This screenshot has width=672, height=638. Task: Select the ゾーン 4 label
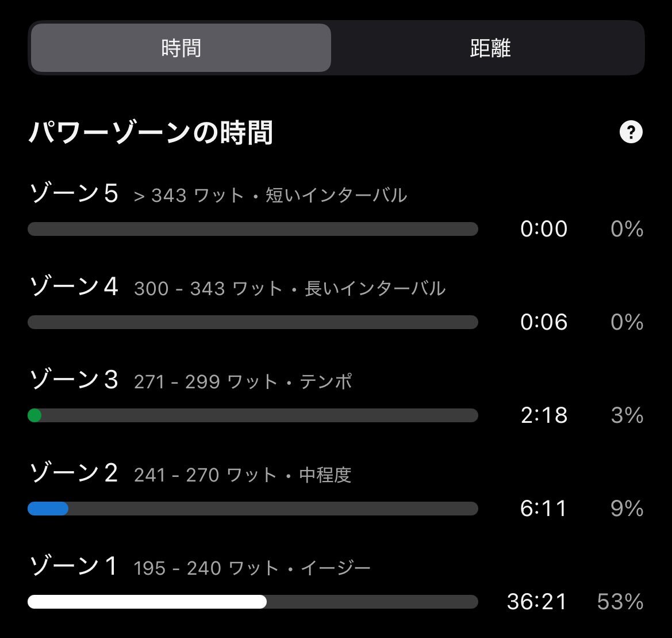[x=74, y=287]
